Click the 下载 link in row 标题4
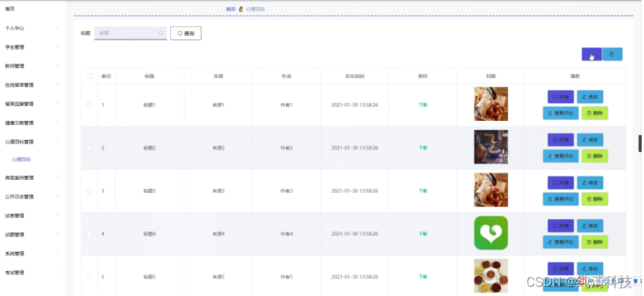This screenshot has height=296, width=644. point(423,233)
